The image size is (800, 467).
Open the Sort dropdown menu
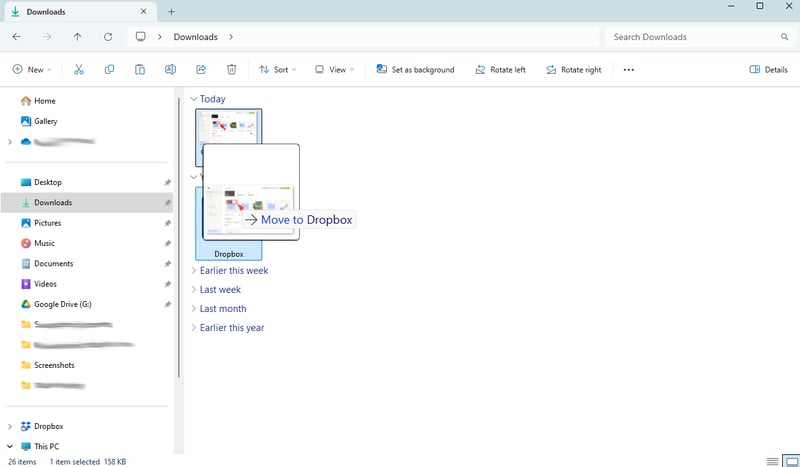[277, 70]
